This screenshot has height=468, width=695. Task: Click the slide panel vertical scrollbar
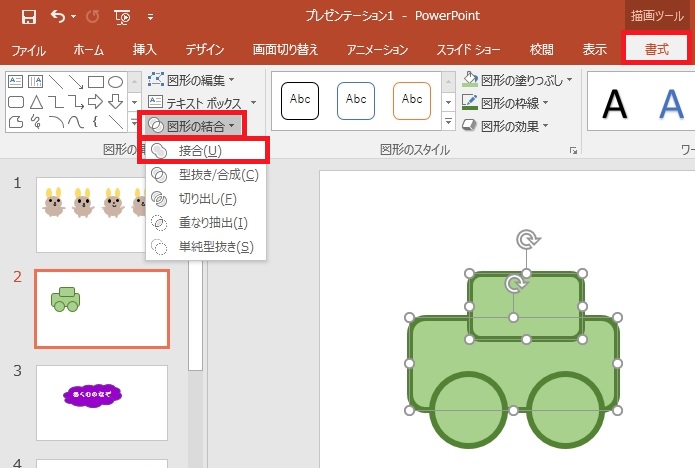point(195,315)
